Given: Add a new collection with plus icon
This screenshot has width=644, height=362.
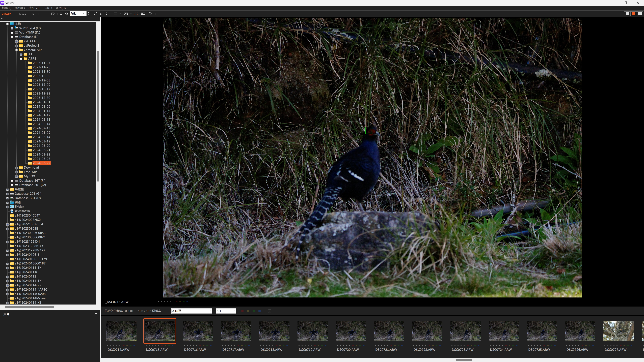Looking at the screenshot, I should tap(90, 314).
